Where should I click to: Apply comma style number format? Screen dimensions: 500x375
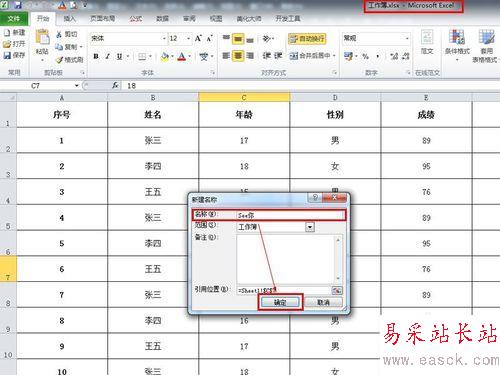[378, 56]
